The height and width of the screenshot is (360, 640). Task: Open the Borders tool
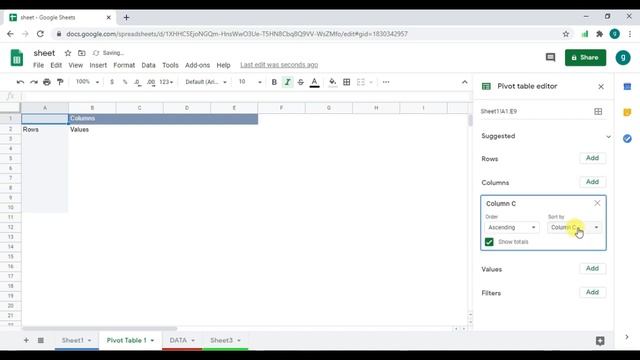(x=347, y=82)
